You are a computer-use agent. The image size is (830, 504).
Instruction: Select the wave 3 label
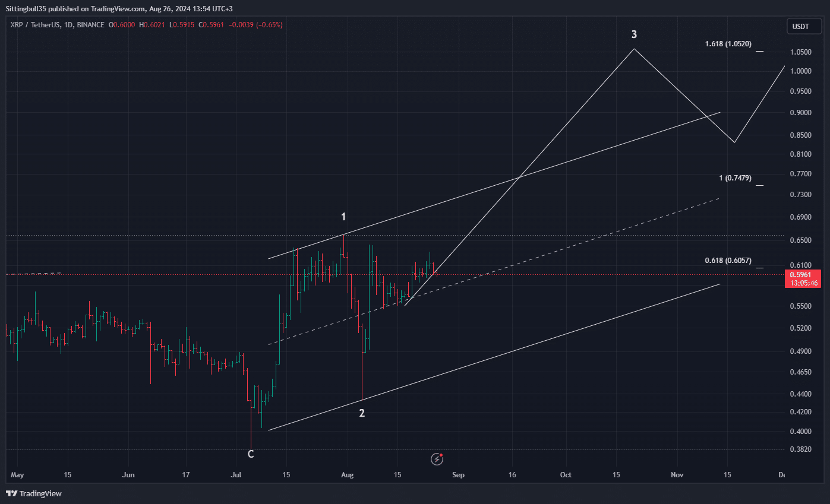coord(635,35)
